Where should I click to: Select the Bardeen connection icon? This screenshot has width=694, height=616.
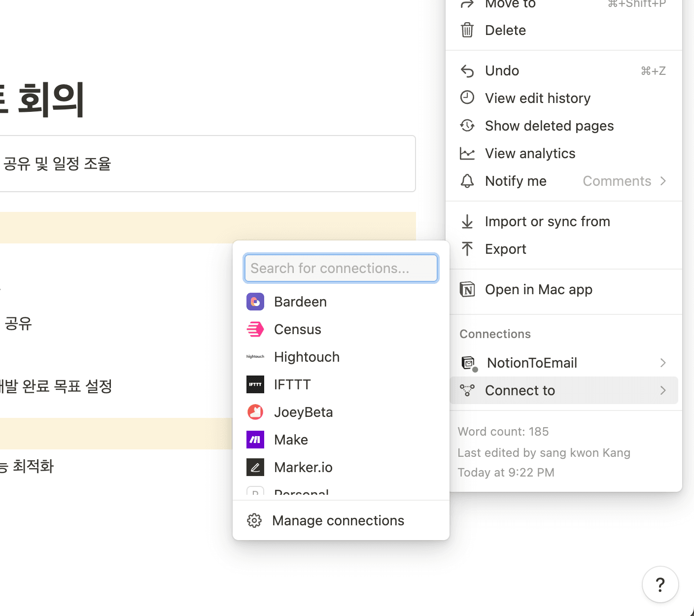(255, 301)
